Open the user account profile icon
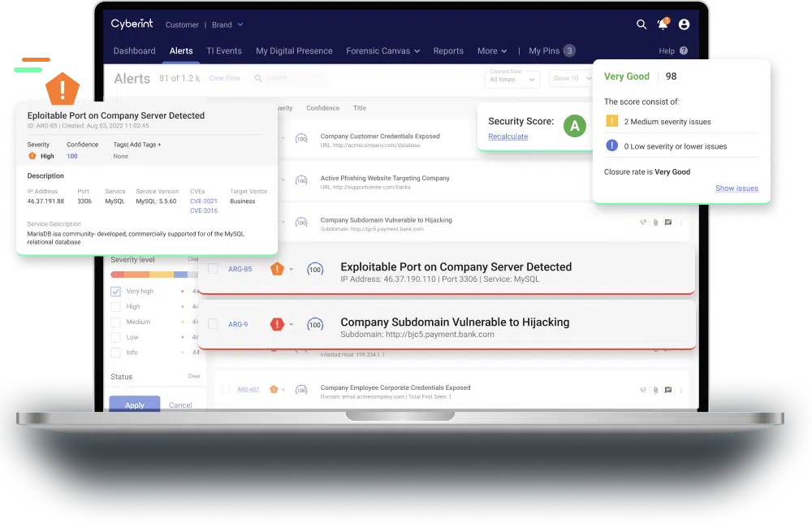The width and height of the screenshot is (812, 528). point(684,24)
